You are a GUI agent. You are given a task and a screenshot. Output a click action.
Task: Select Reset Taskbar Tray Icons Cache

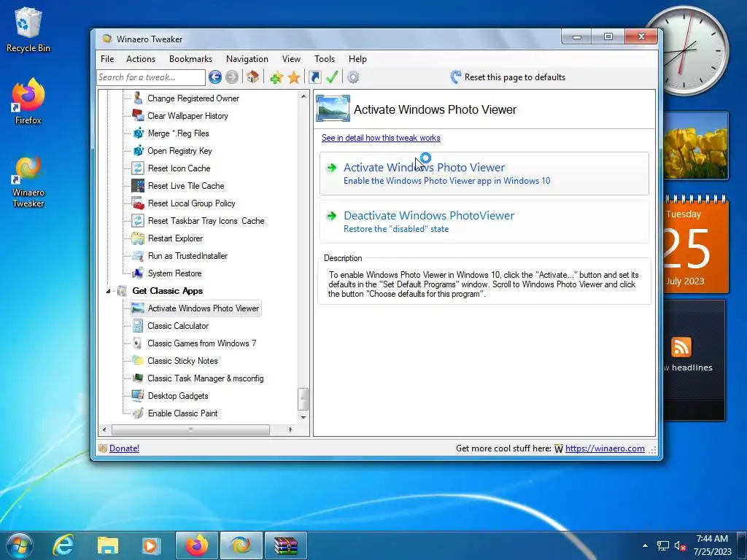click(206, 221)
